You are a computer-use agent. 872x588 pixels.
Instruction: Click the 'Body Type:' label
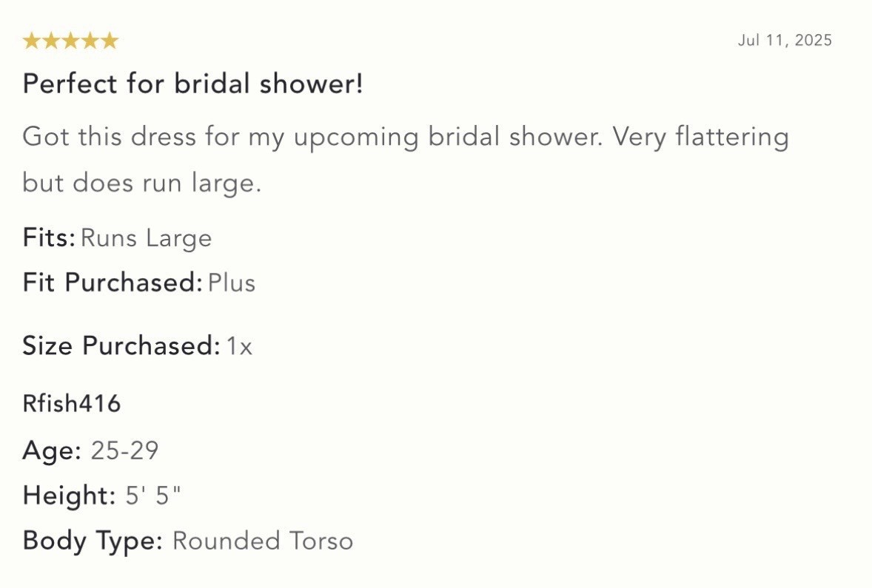[93, 541]
